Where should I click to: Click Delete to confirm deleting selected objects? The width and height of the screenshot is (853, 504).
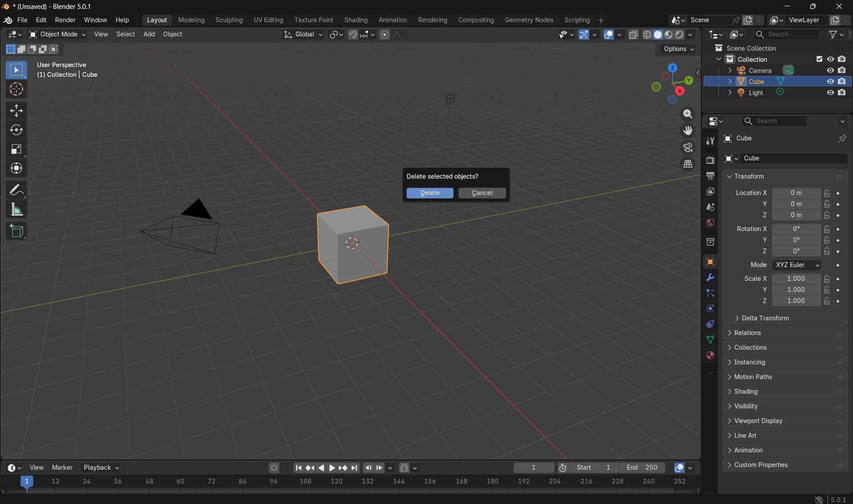[429, 193]
